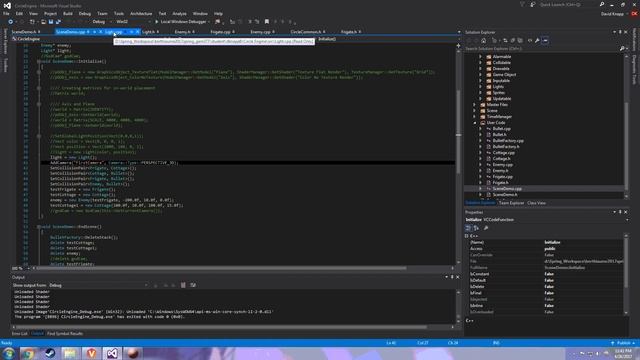The image size is (640, 360).
Task: Expand the Alarmable folder
Action: pyautogui.click(x=480, y=57)
